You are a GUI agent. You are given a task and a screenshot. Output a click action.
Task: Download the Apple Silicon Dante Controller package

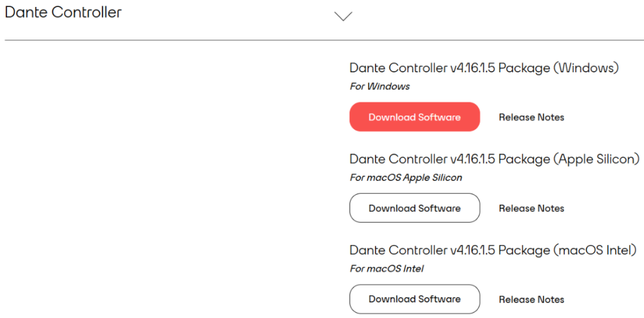tap(414, 208)
